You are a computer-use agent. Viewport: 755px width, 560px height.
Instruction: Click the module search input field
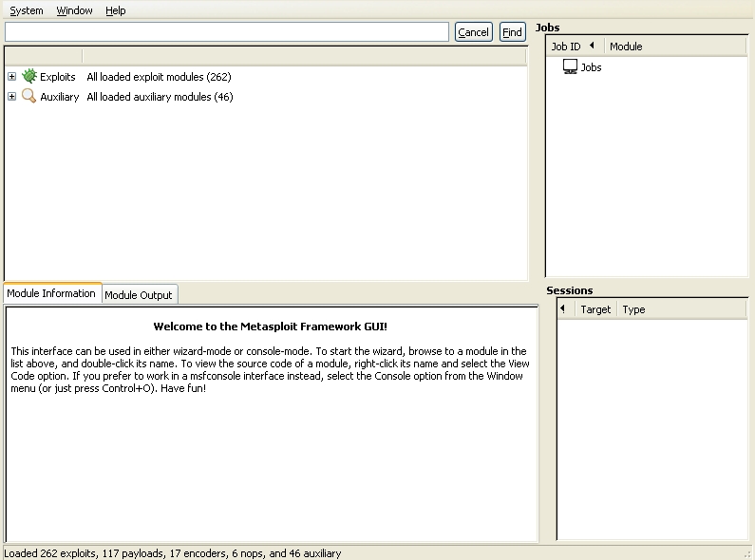point(227,31)
